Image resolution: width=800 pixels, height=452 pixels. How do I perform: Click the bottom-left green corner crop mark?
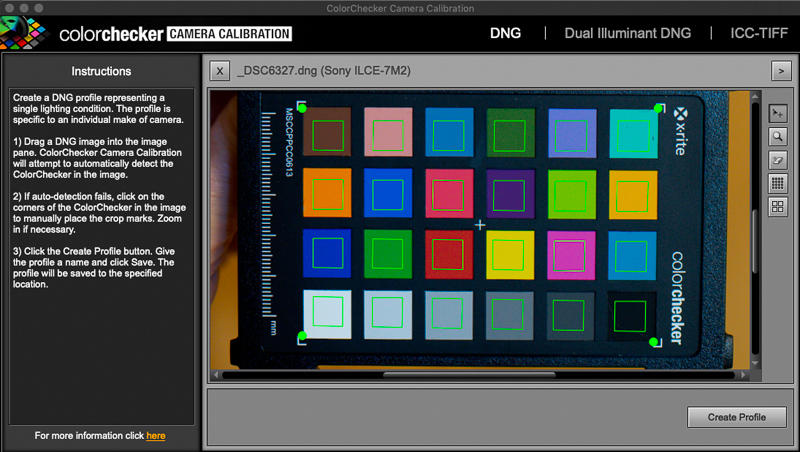(302, 336)
